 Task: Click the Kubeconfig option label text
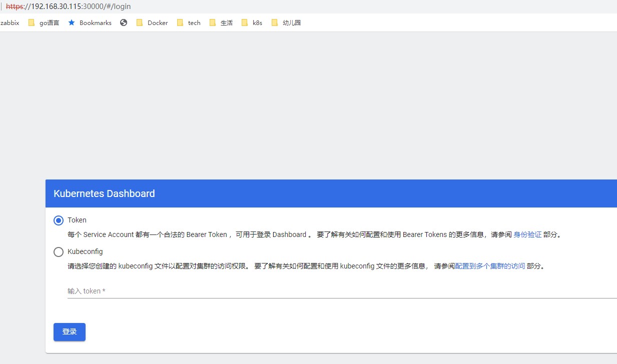85,251
